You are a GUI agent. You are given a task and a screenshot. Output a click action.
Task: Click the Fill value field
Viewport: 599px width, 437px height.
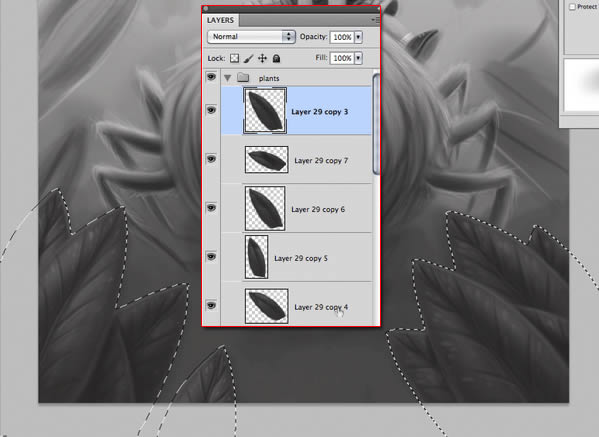(x=342, y=58)
